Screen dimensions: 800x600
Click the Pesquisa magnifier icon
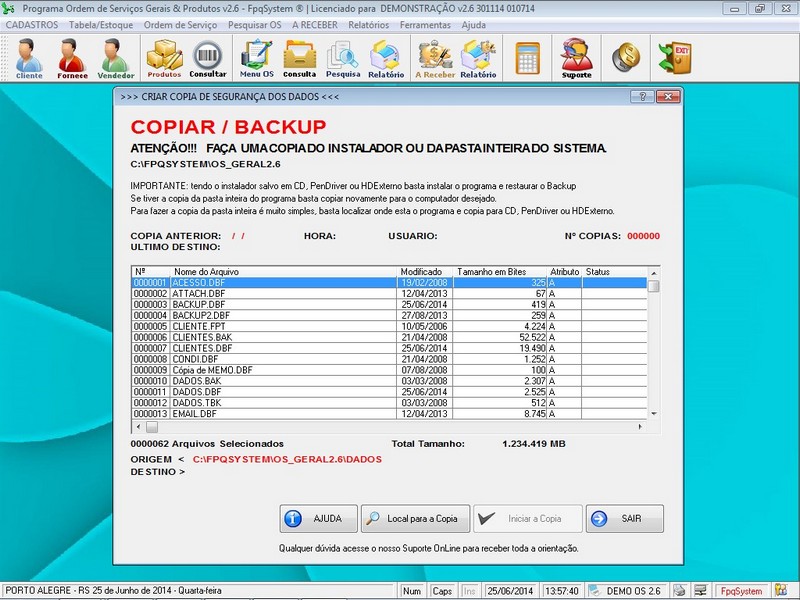pos(343,58)
